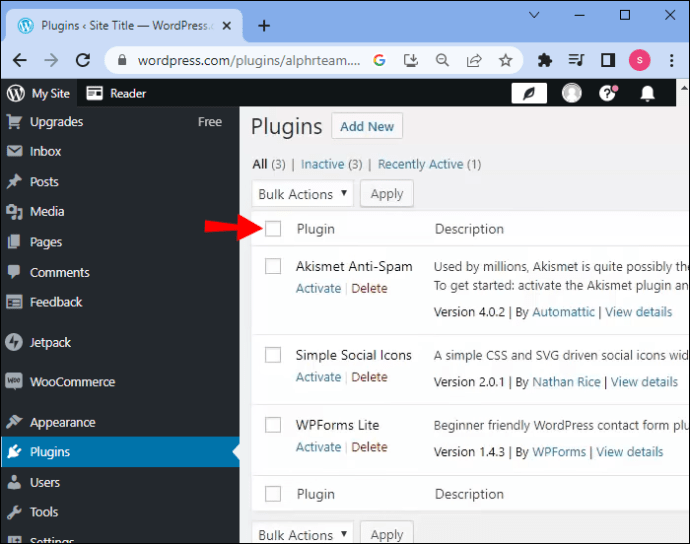
Task: Click the user avatar in WordPress toolbar
Action: 572,93
